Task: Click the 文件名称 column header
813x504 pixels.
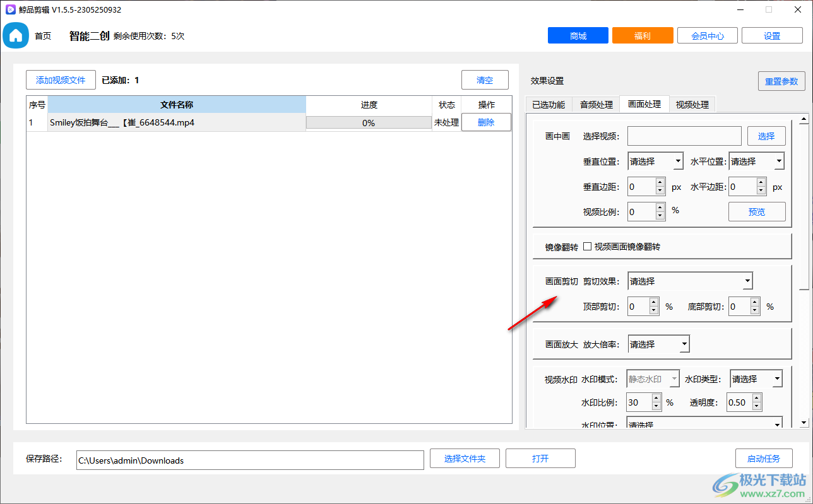Action: pos(177,105)
